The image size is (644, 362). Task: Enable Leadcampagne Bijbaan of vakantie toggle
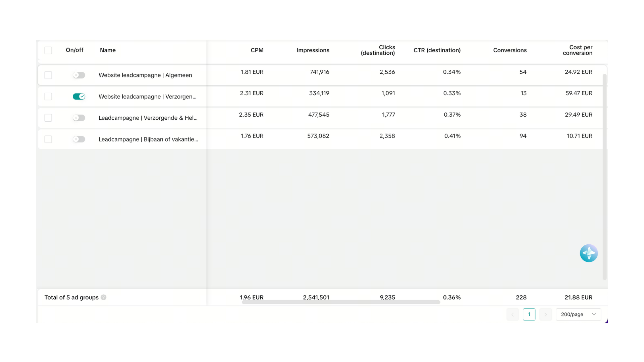79,139
